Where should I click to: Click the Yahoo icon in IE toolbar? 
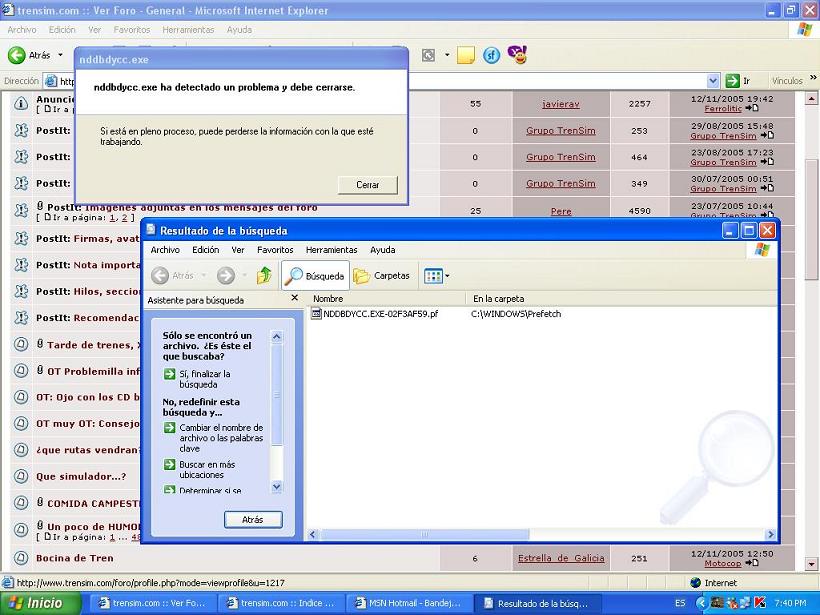point(517,55)
